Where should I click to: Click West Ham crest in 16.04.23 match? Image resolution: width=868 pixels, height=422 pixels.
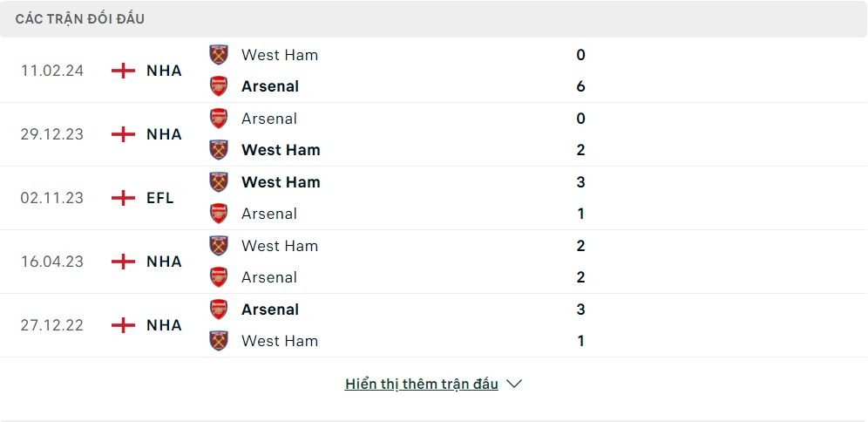pos(219,246)
